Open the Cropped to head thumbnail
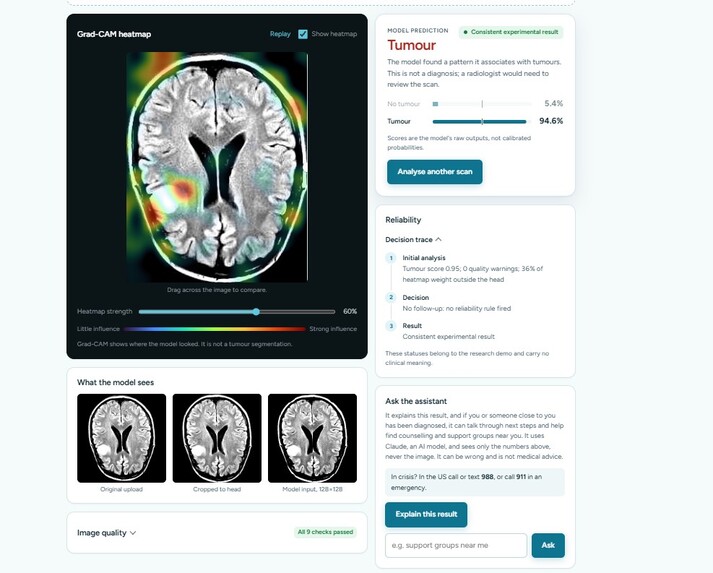The width and height of the screenshot is (713, 573). (x=217, y=438)
